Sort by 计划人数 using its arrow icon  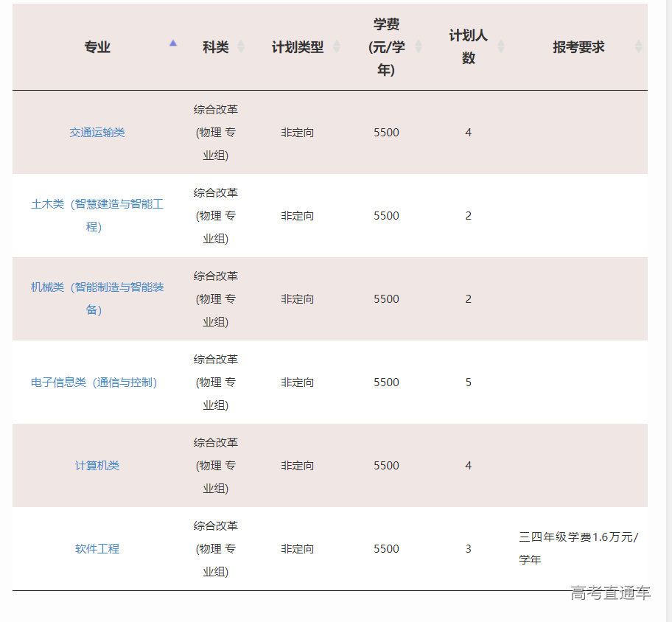(501, 47)
